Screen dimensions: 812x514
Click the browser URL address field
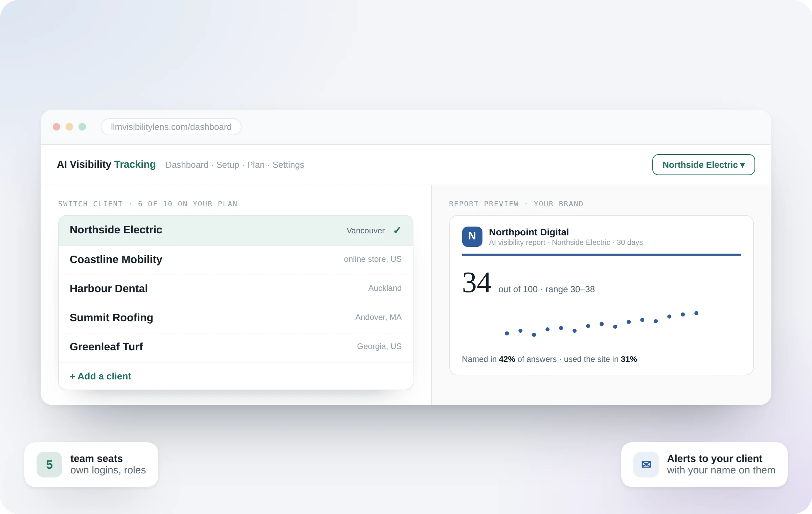tap(171, 127)
